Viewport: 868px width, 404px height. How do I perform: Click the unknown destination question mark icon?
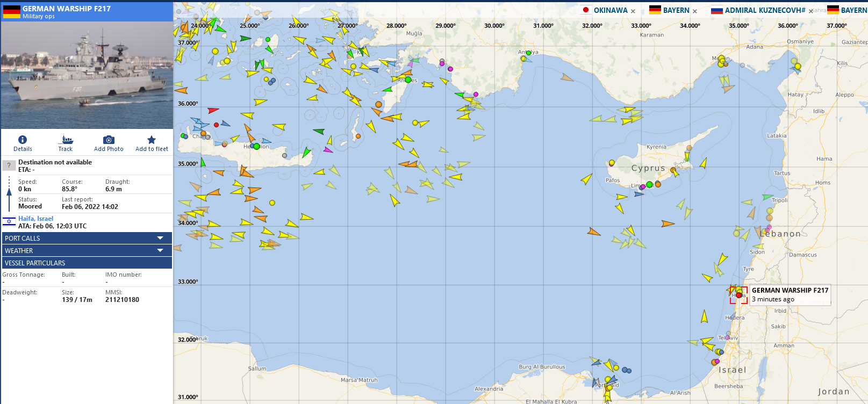(9, 165)
